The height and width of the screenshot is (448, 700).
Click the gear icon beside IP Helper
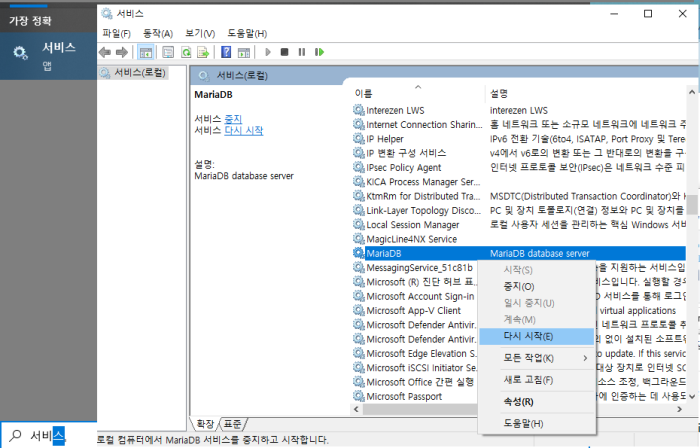coord(358,139)
